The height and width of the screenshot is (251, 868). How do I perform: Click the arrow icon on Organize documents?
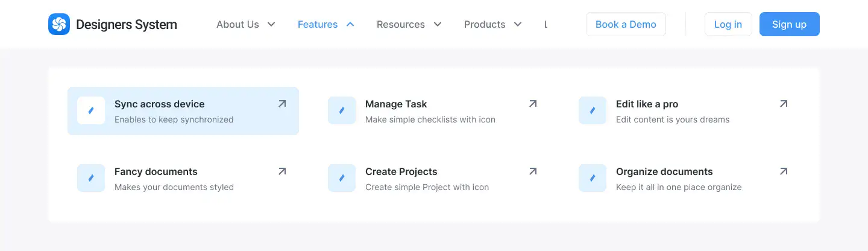click(x=784, y=171)
